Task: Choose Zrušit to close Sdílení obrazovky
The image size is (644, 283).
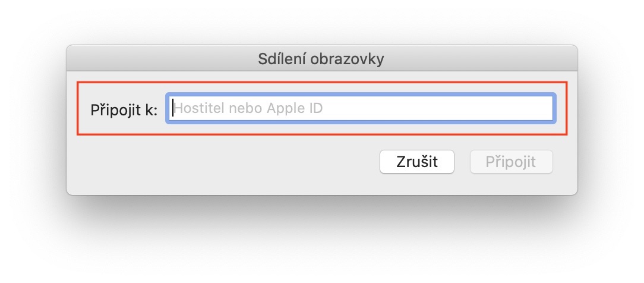Action: [x=416, y=162]
